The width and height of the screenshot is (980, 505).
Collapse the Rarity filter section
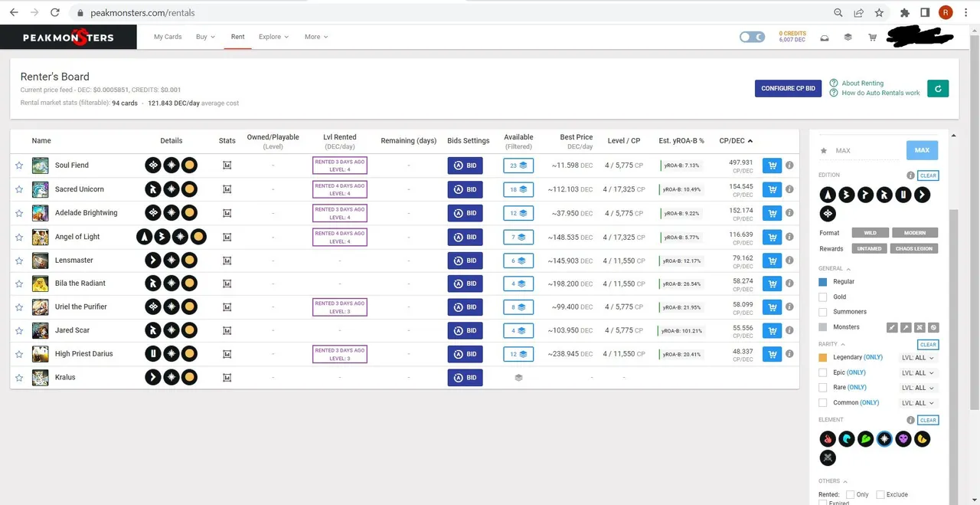831,345
